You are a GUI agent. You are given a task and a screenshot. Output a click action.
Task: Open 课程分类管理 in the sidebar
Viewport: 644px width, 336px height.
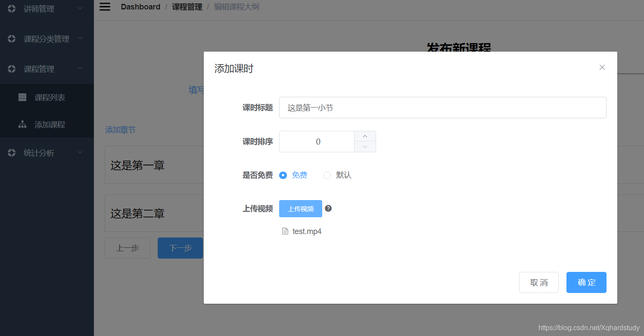tap(47, 39)
